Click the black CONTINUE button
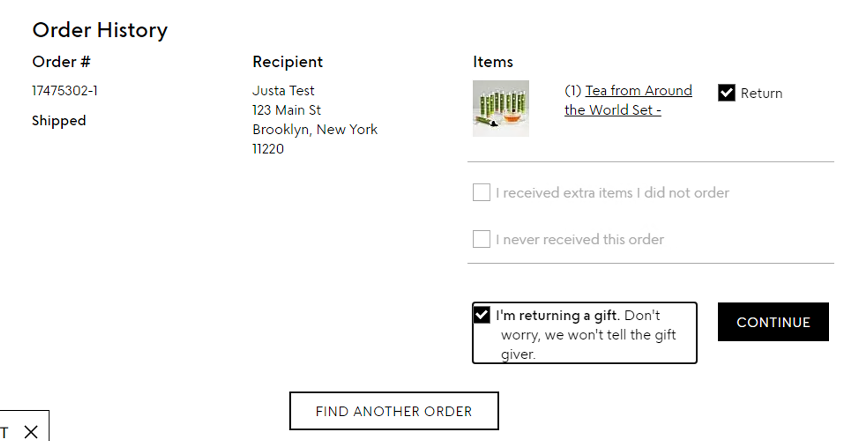The width and height of the screenshot is (868, 441). pyautogui.click(x=773, y=322)
